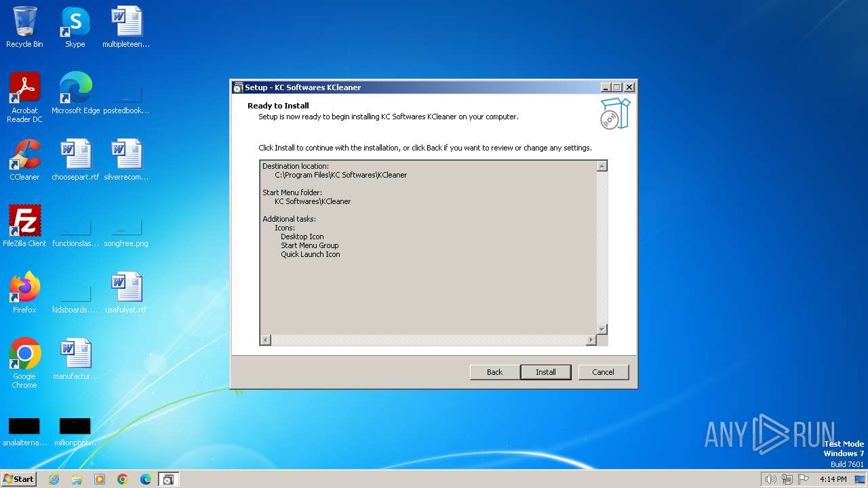The width and height of the screenshot is (868, 488).
Task: Click the network tray icon
Action: click(x=787, y=479)
